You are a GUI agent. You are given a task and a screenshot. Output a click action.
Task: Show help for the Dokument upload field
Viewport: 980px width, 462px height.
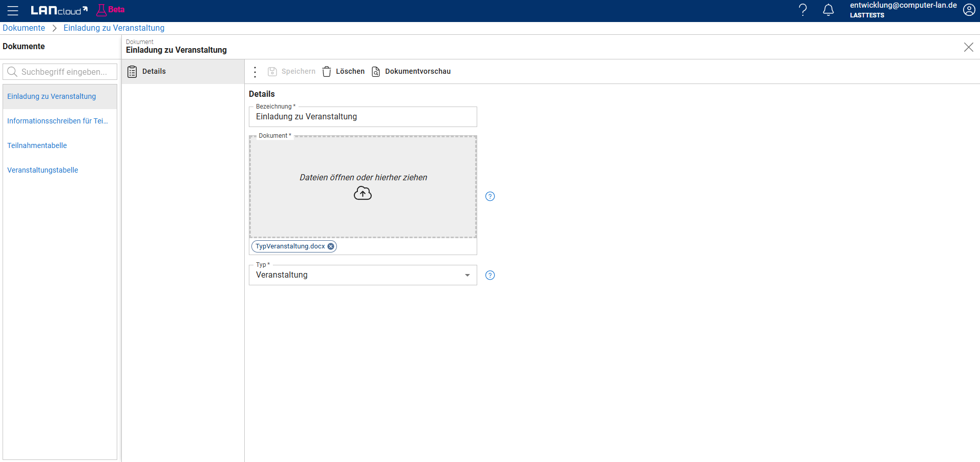[490, 196]
